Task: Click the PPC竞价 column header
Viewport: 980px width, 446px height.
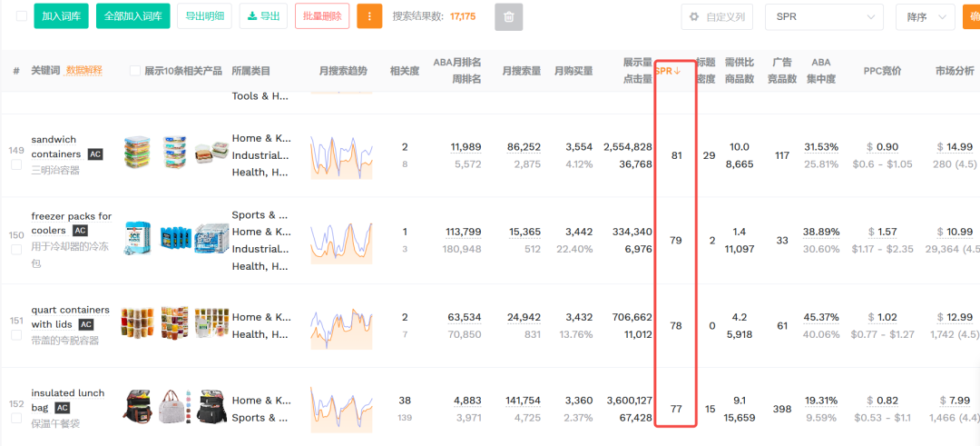Action: pyautogui.click(x=882, y=71)
